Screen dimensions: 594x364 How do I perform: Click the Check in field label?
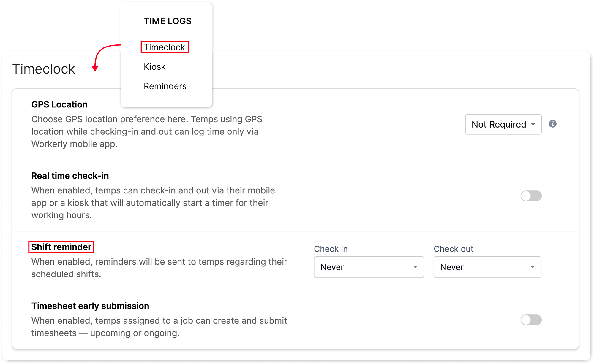point(331,249)
